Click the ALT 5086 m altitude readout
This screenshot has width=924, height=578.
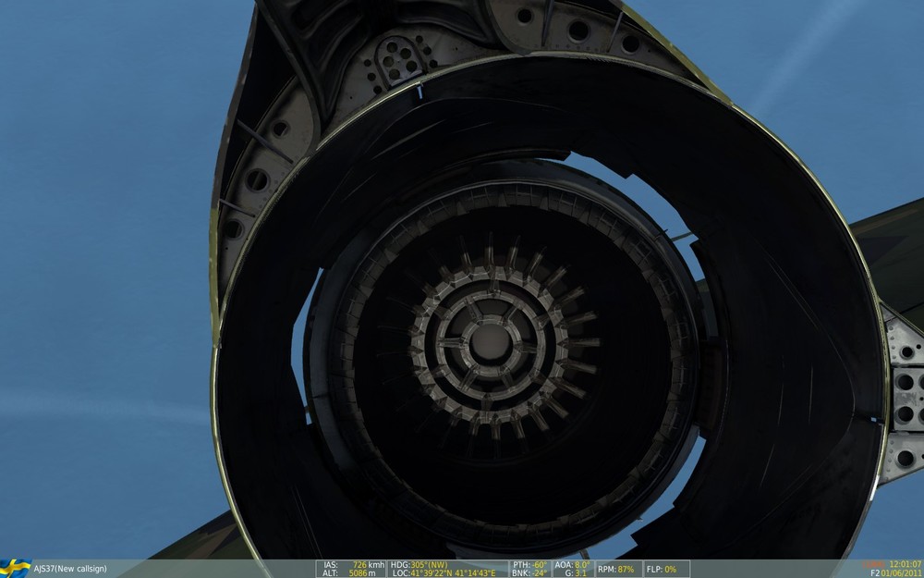click(349, 573)
